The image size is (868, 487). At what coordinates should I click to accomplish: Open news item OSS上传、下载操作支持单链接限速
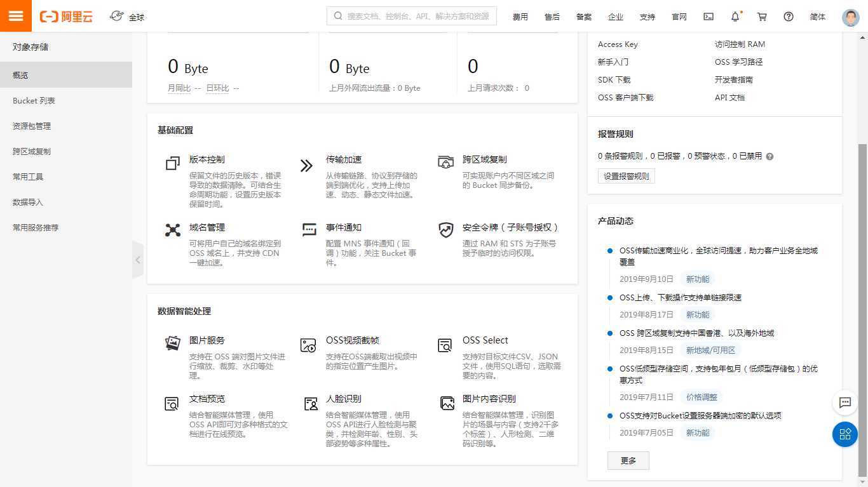coord(681,298)
